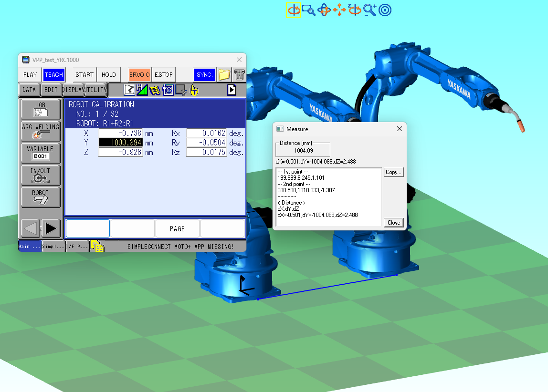The image size is (548, 392).
Task: Switch the pendant to PLAY mode
Action: pos(30,75)
